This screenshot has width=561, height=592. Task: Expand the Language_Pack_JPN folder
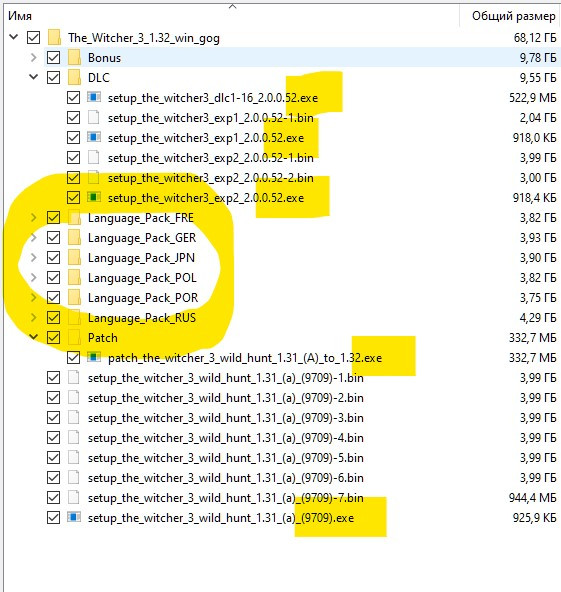point(34,257)
